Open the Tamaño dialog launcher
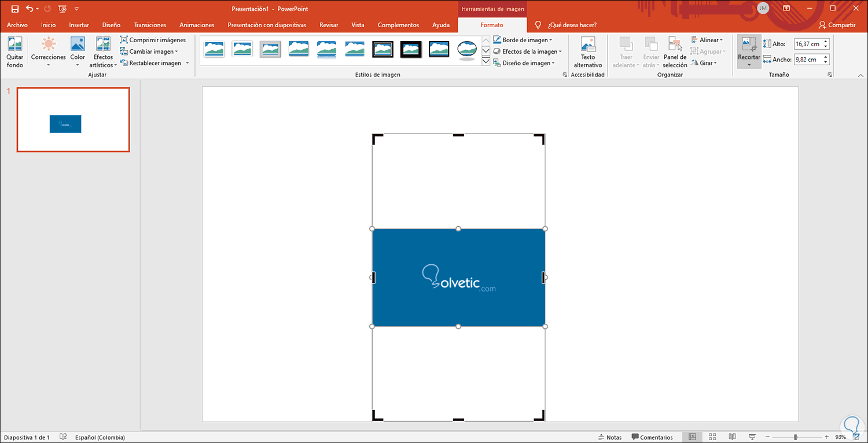Screen dimensions: 868x443 [x=830, y=75]
